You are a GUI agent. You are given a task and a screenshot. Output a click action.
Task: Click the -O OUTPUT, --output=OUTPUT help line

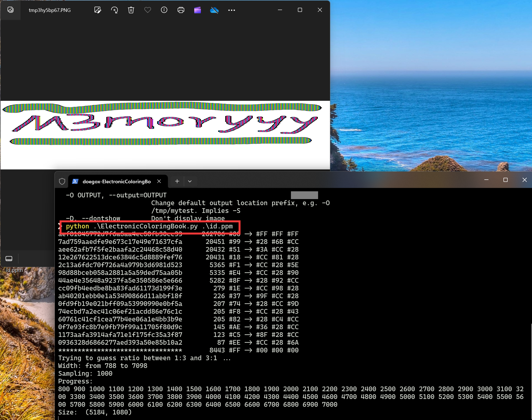click(x=116, y=195)
